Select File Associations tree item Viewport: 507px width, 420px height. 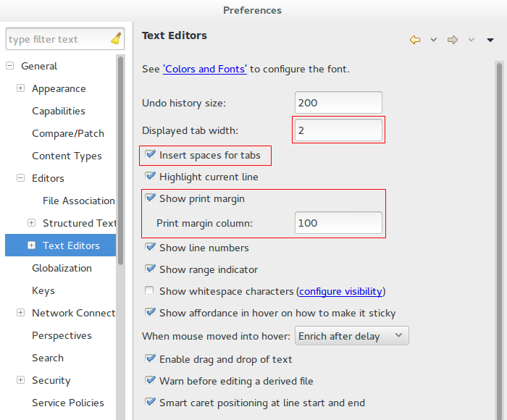click(x=79, y=201)
